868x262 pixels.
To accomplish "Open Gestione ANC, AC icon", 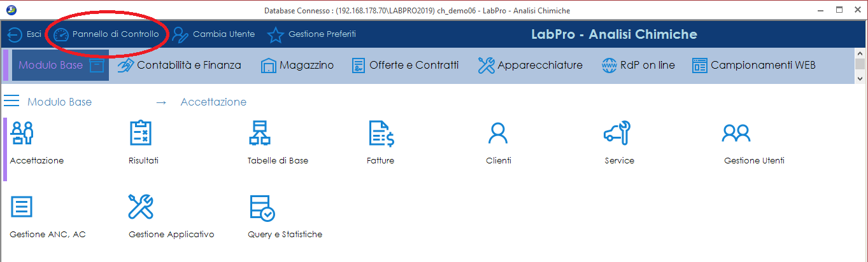I will coord(22,207).
